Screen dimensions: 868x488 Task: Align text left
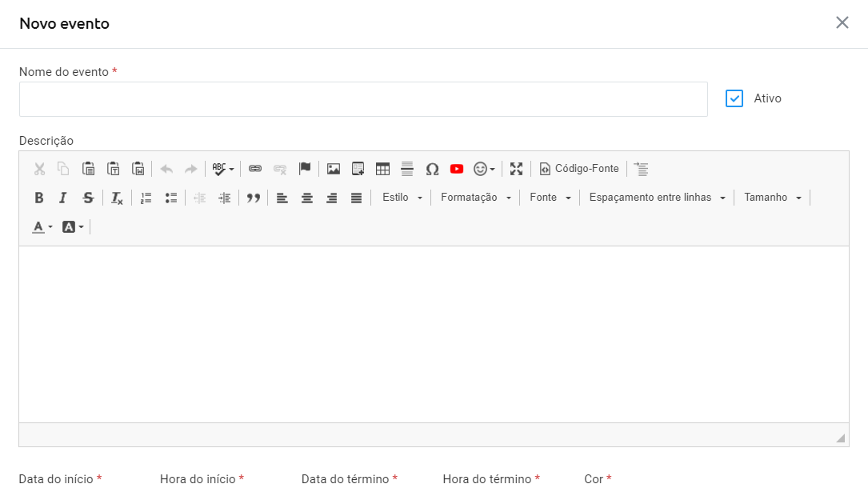[282, 198]
